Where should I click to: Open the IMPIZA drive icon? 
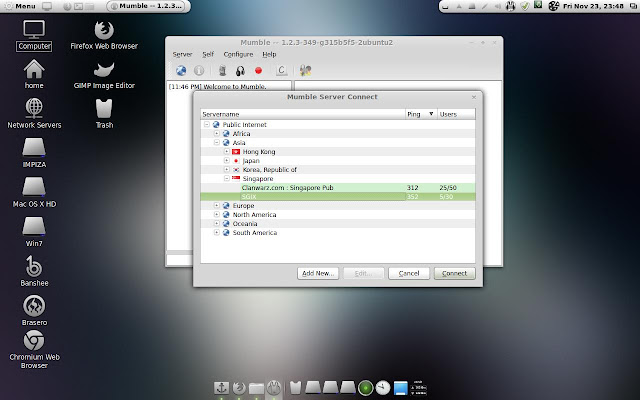pyautogui.click(x=34, y=153)
